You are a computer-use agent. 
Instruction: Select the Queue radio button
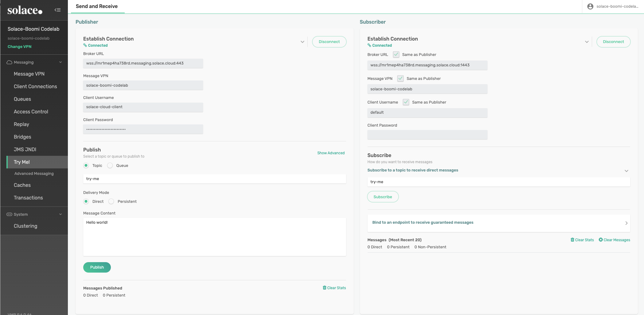(110, 166)
